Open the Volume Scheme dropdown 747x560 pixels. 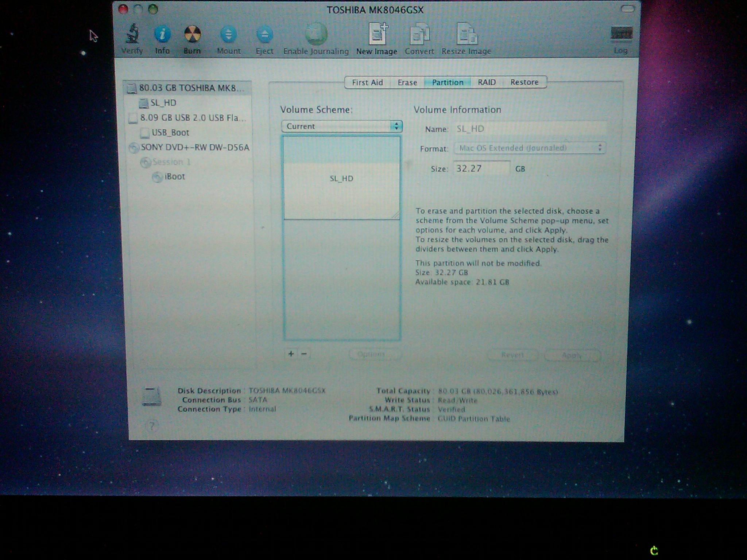click(342, 126)
